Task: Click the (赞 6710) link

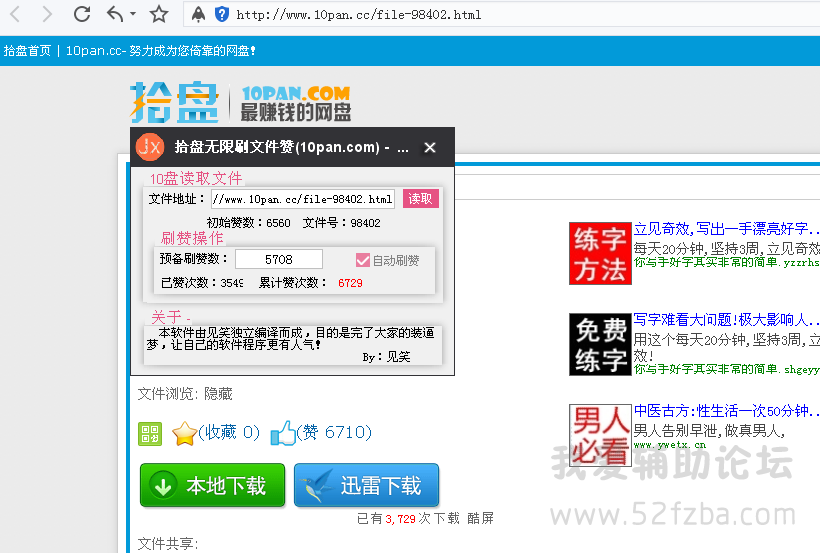Action: coord(334,432)
